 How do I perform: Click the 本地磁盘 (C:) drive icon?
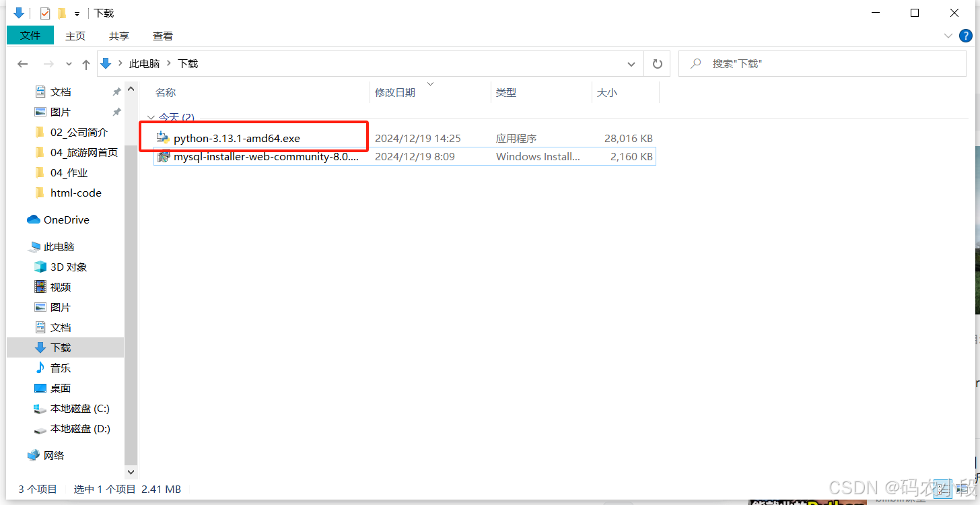coord(40,409)
